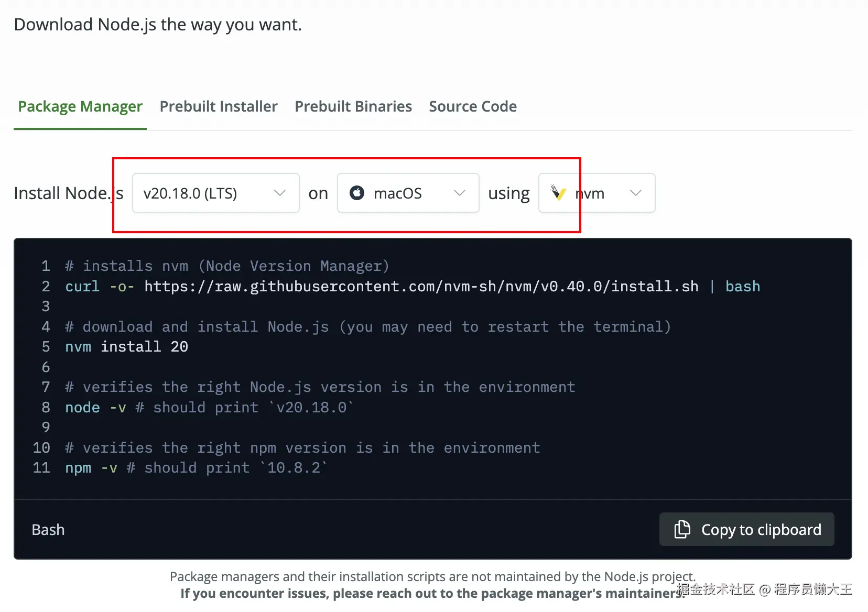Click the "nvm install 20" code line
Viewport: 868px width, 612px height.
coord(126,347)
